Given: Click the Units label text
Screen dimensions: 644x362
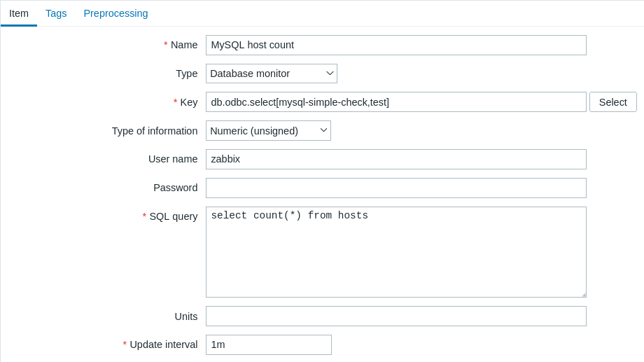Looking at the screenshot, I should (x=185, y=316).
